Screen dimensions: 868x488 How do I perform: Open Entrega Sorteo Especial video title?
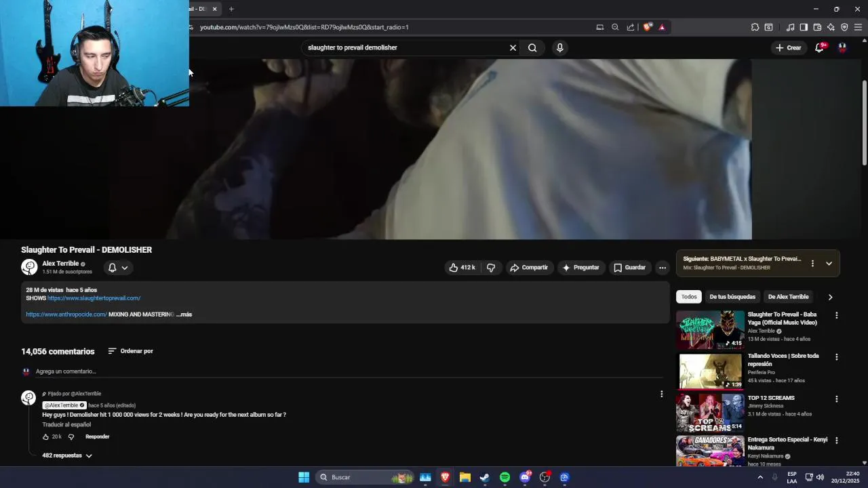pos(787,443)
